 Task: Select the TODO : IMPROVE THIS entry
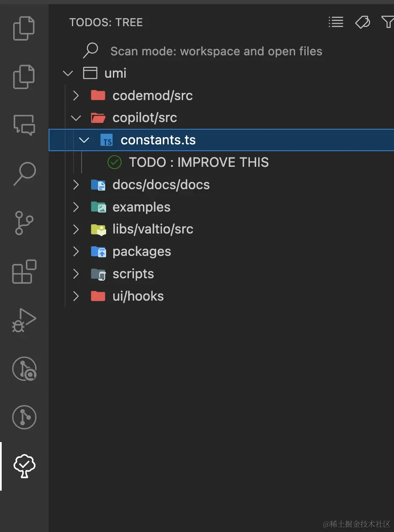click(x=199, y=163)
